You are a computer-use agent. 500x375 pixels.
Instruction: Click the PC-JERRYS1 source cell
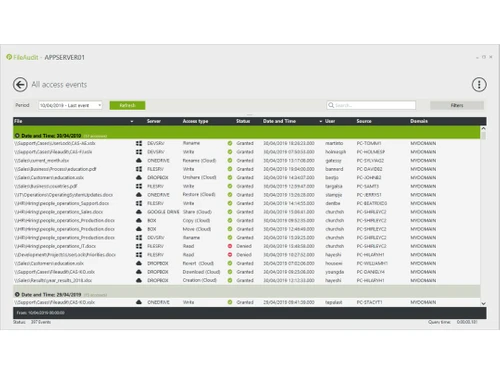pos(369,195)
